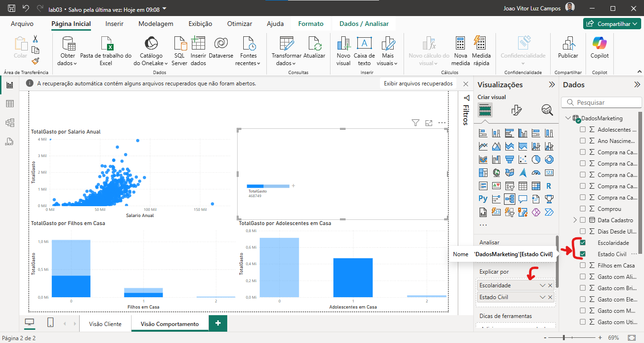Remove Estado Civil from Explicar por
The image size is (644, 343).
coord(550,297)
